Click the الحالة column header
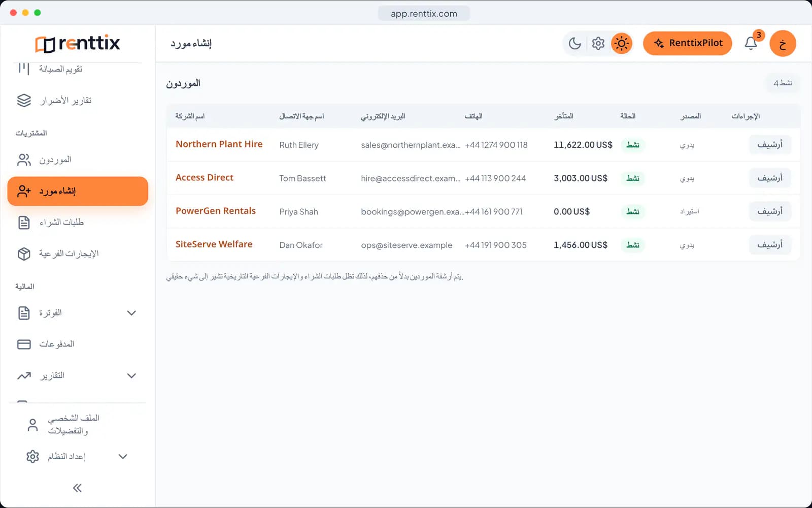This screenshot has height=508, width=812. pyautogui.click(x=628, y=116)
